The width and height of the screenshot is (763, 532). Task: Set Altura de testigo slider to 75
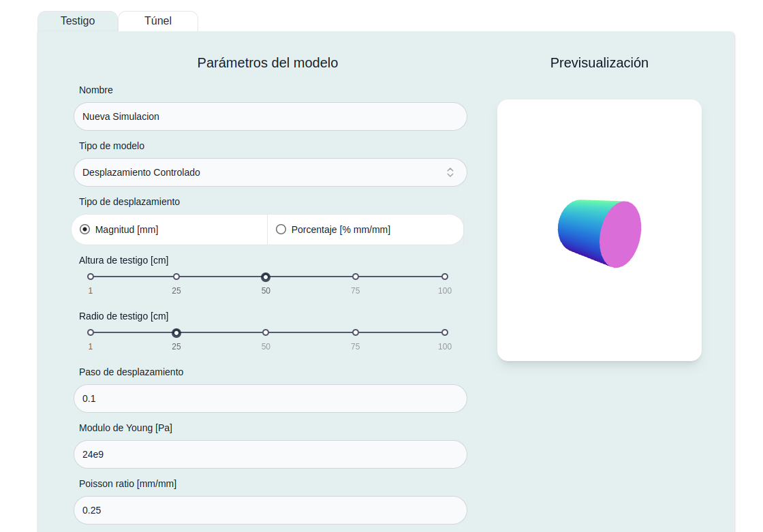pos(356,277)
